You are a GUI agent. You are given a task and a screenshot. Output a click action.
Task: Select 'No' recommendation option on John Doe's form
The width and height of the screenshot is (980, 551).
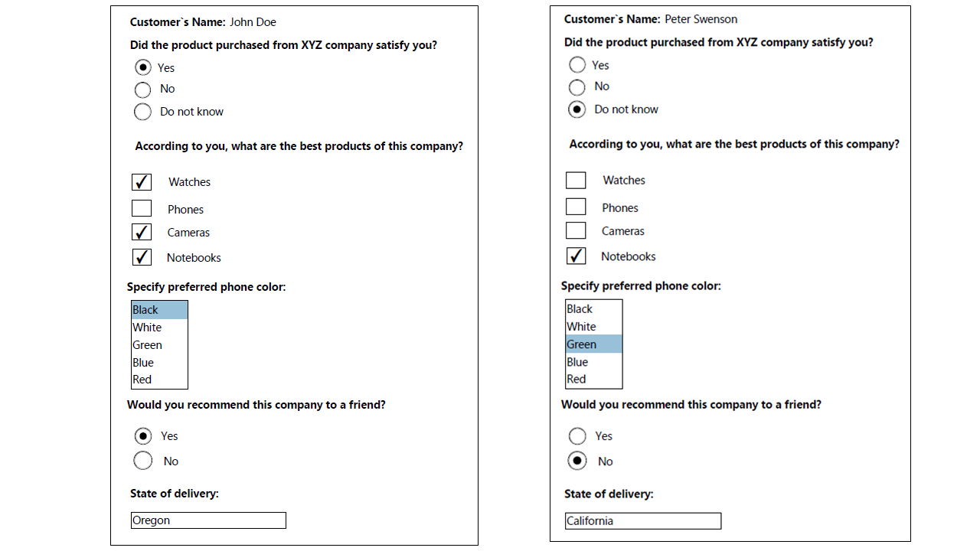tap(142, 461)
